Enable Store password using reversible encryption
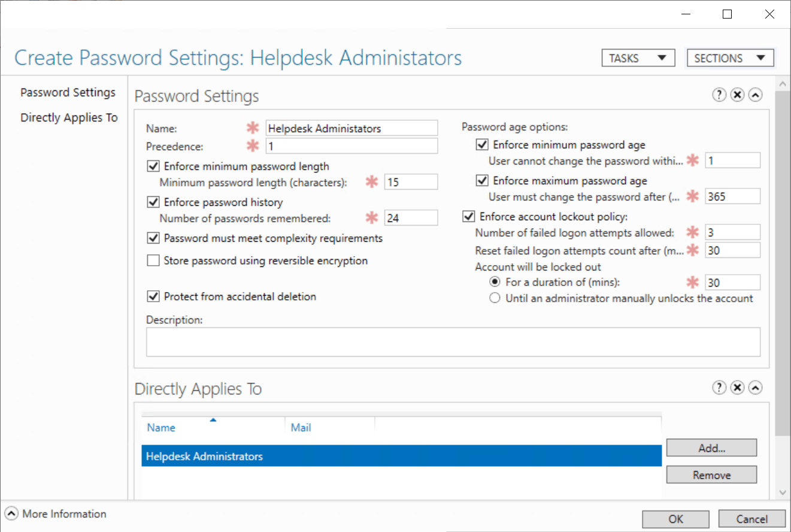791x532 pixels. point(154,261)
